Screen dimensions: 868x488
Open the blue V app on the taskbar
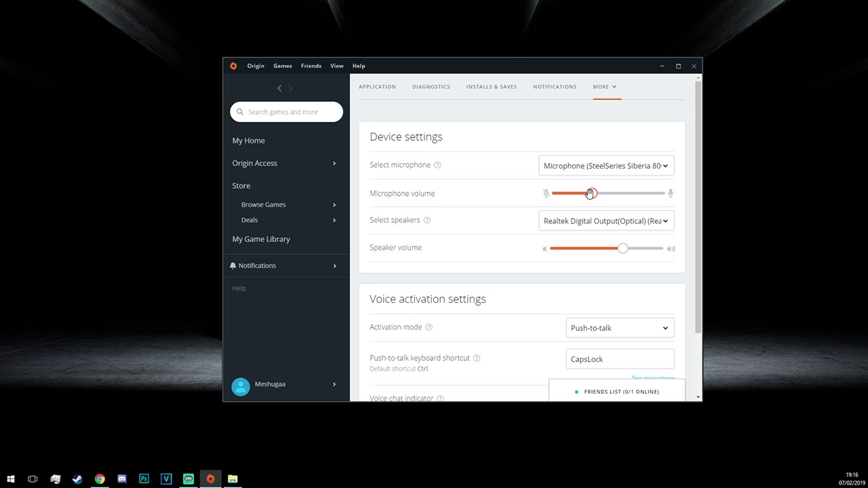(166, 479)
